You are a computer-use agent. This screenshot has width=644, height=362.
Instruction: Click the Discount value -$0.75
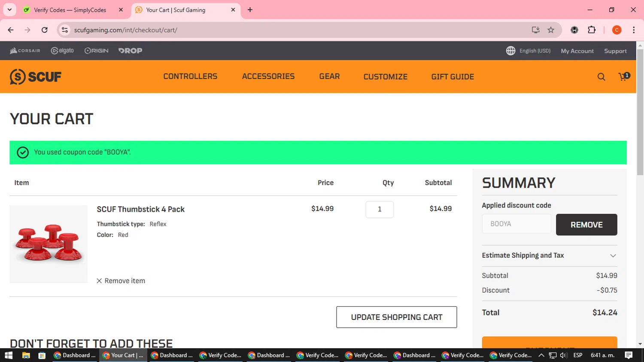(607, 290)
